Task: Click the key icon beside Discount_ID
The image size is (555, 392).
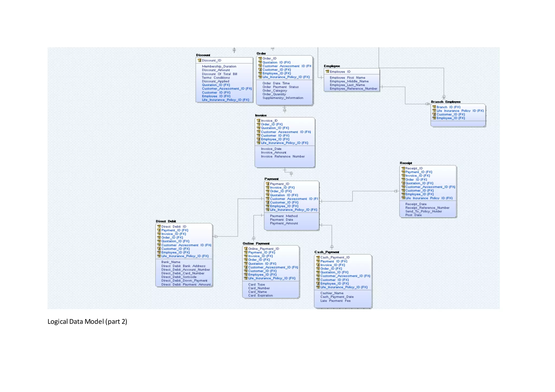Action: (x=199, y=60)
